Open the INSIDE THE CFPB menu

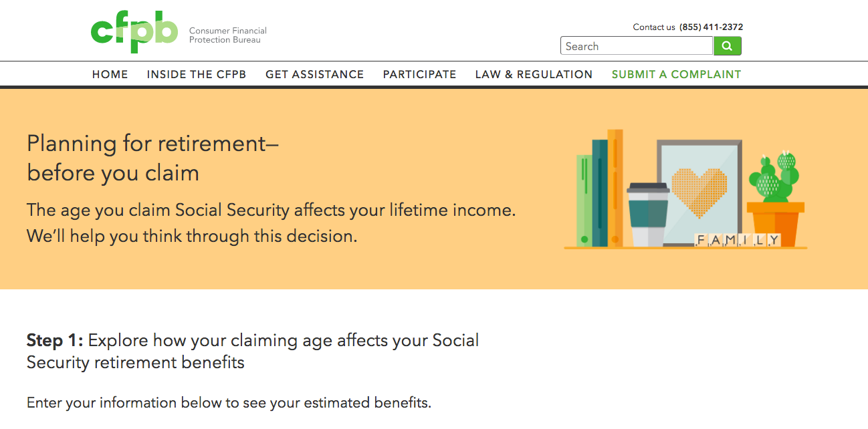point(197,74)
